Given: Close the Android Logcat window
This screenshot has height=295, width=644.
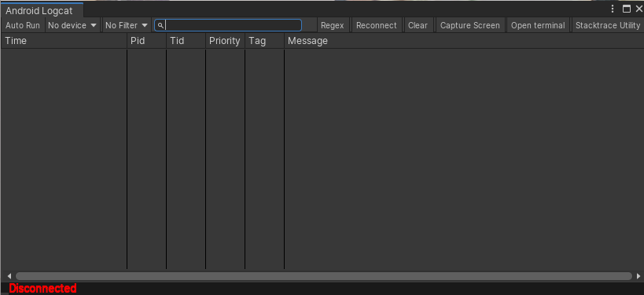Looking at the screenshot, I should (638, 9).
